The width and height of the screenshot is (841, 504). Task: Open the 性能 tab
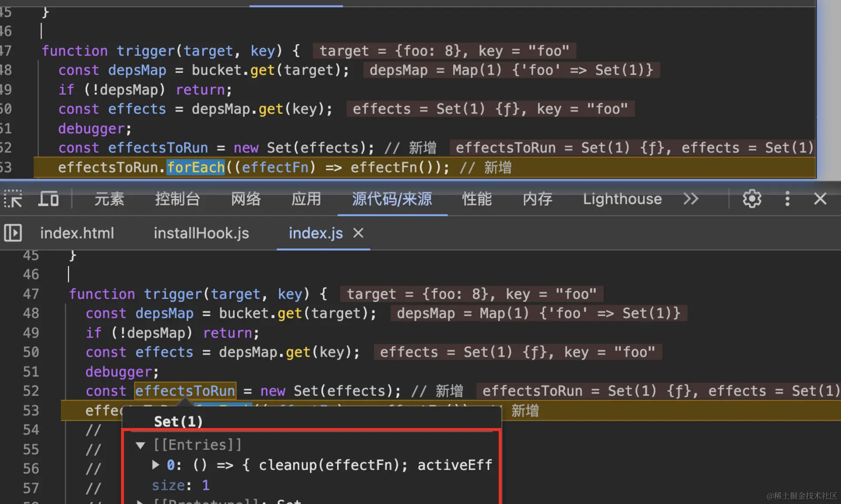(x=477, y=199)
